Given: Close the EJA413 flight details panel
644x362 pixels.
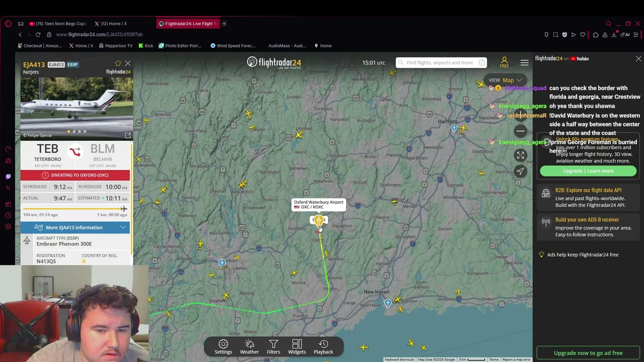Looking at the screenshot, I should 128,63.
